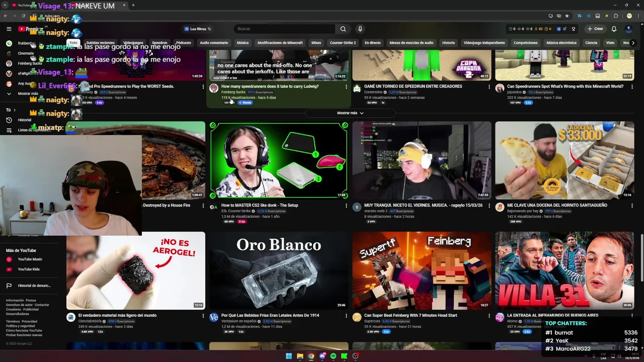
Task: Start voice search with microphone icon
Action: [x=360, y=29]
